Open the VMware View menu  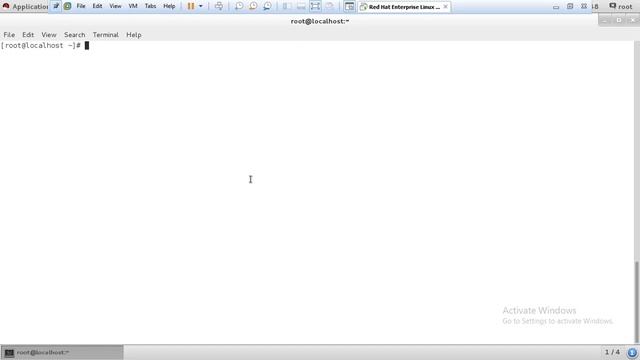click(x=115, y=6)
